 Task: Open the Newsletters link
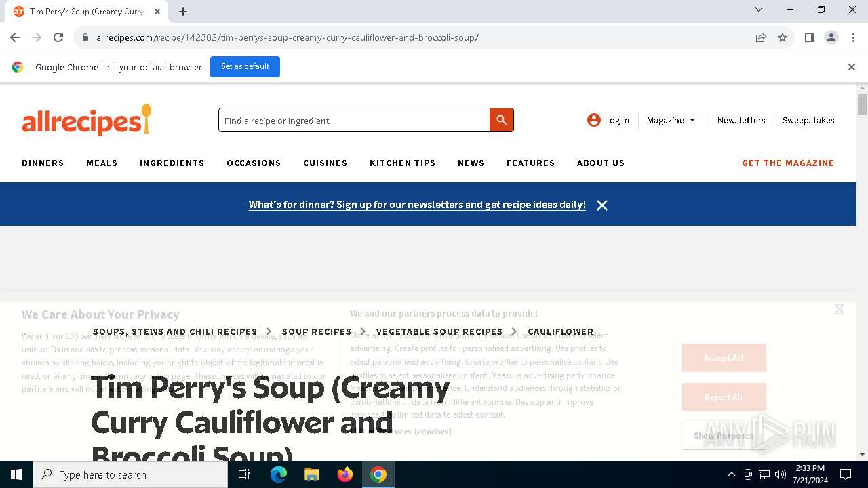(741, 120)
